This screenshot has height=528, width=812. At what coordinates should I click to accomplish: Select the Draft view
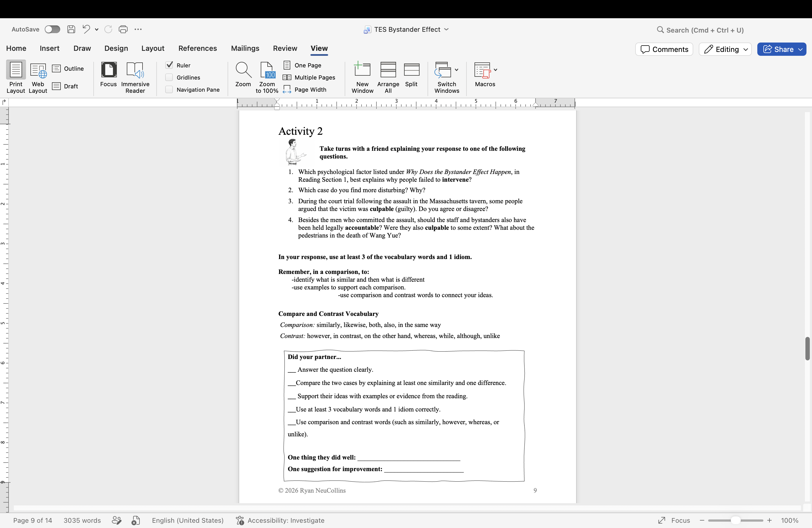point(65,86)
